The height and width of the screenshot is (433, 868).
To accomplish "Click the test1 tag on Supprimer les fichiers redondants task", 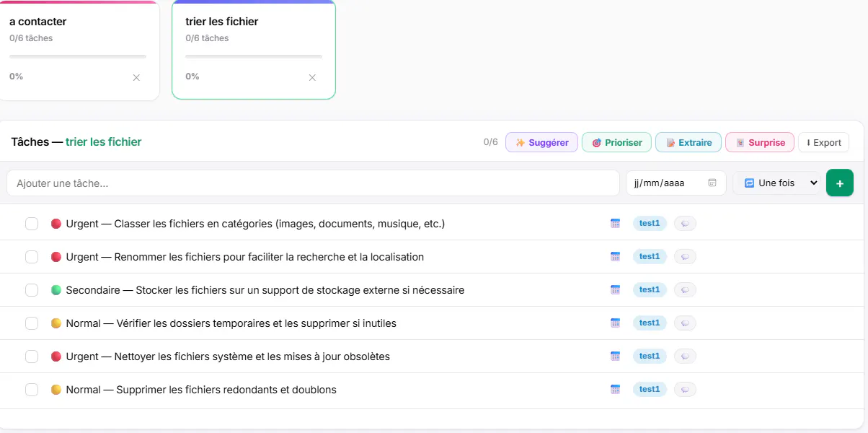I will click(650, 390).
